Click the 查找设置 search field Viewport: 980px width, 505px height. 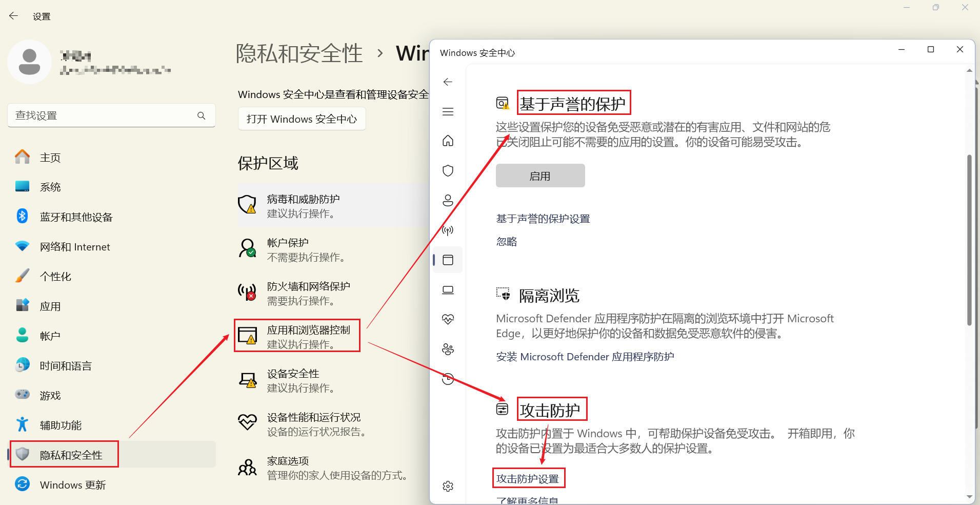point(111,115)
